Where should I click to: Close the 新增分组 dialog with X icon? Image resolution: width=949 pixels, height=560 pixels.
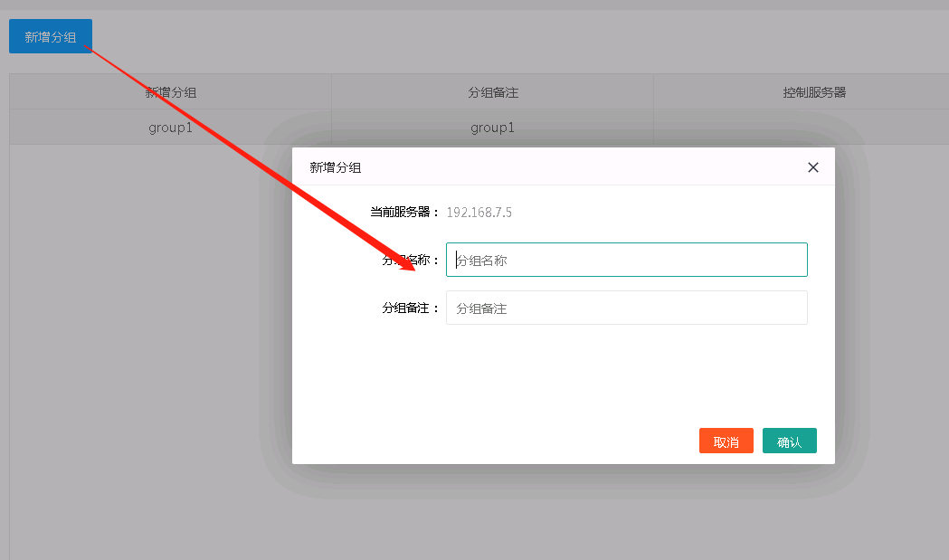click(812, 167)
